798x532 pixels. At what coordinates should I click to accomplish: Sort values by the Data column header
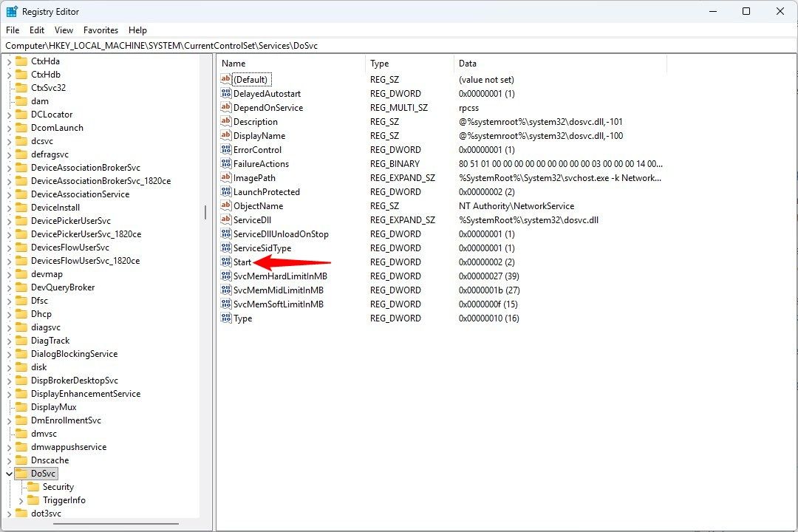[x=560, y=63]
